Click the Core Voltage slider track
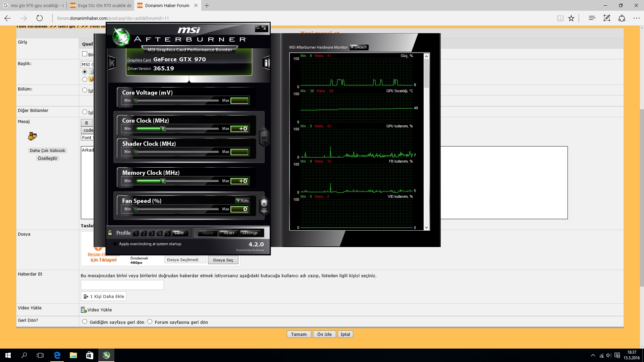This screenshot has height=362, width=644. click(176, 101)
